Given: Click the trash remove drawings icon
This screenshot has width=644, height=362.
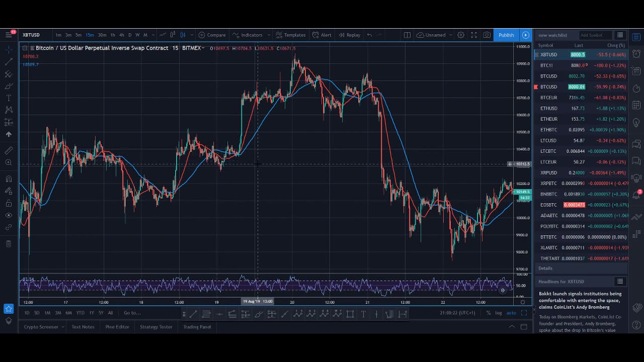Looking at the screenshot, I should point(9,244).
